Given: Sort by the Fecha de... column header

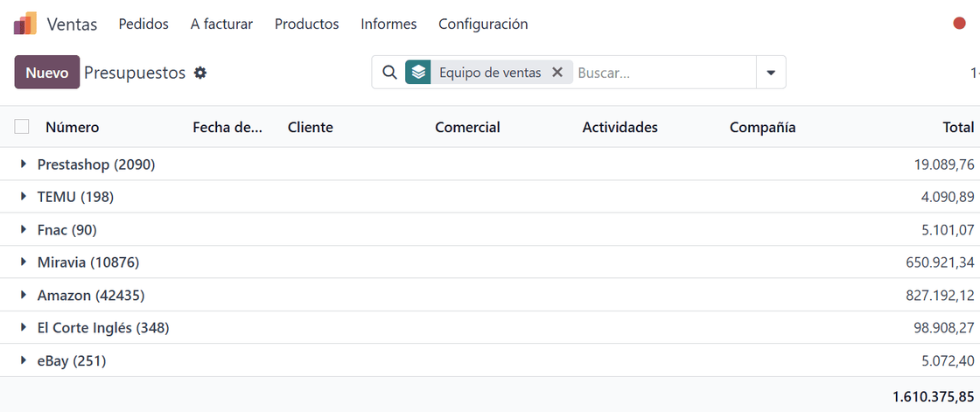Looking at the screenshot, I should click(x=227, y=127).
